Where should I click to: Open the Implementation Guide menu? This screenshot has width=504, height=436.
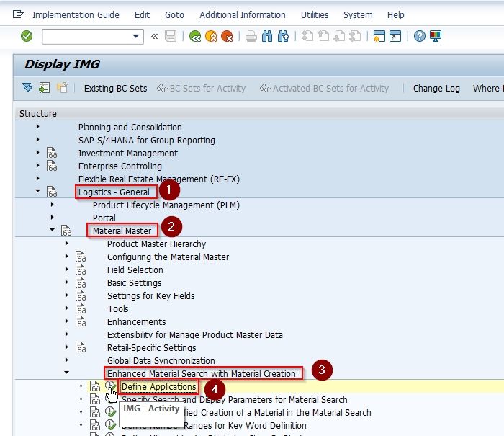76,15
